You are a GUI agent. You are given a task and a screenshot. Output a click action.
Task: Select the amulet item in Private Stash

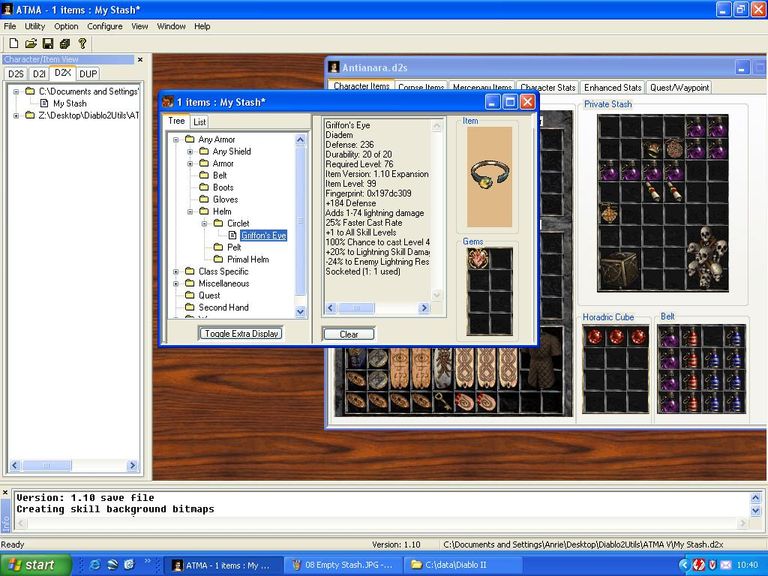pyautogui.click(x=609, y=213)
